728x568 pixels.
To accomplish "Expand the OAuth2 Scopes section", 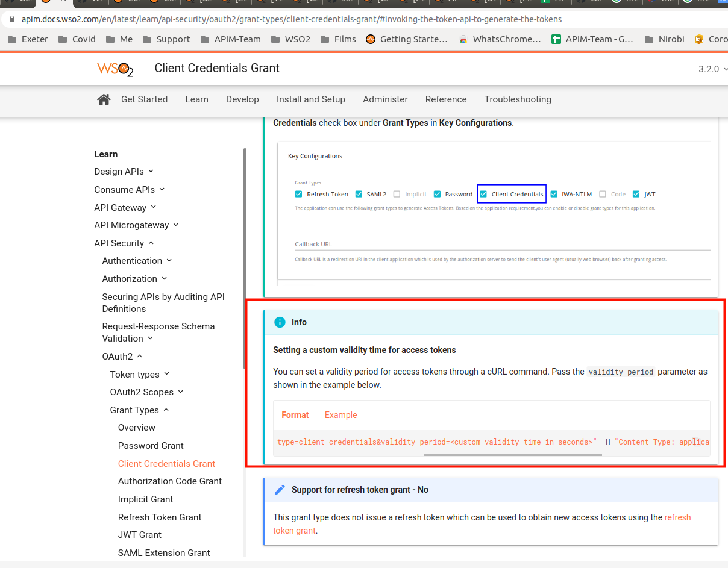I will [x=146, y=392].
